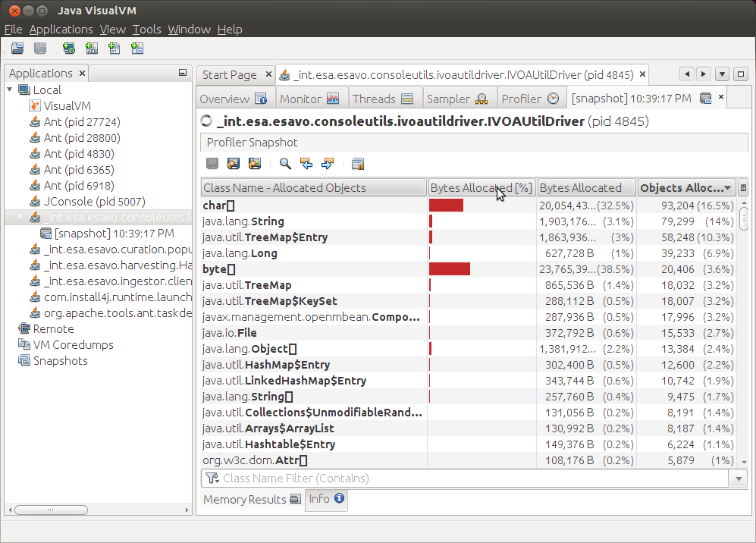Click Add Application Snapshot toolbar icon
Image resolution: width=756 pixels, height=543 pixels.
pyautogui.click(x=137, y=49)
